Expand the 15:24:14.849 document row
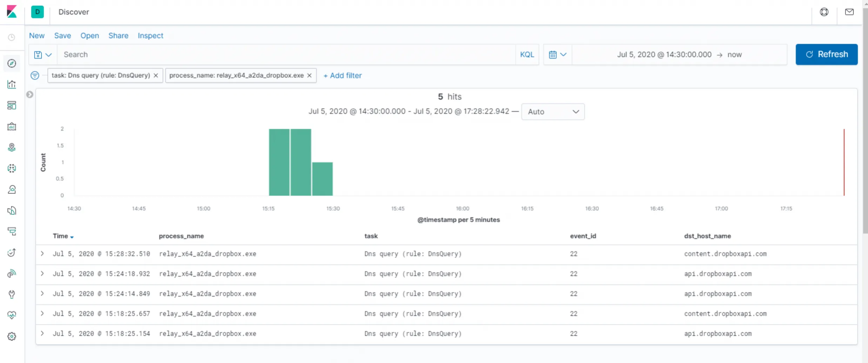868x363 pixels. [x=42, y=294]
